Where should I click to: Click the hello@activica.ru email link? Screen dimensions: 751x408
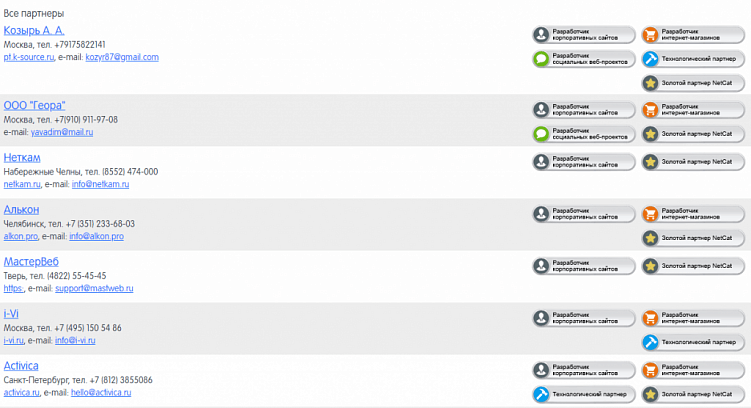100,393
